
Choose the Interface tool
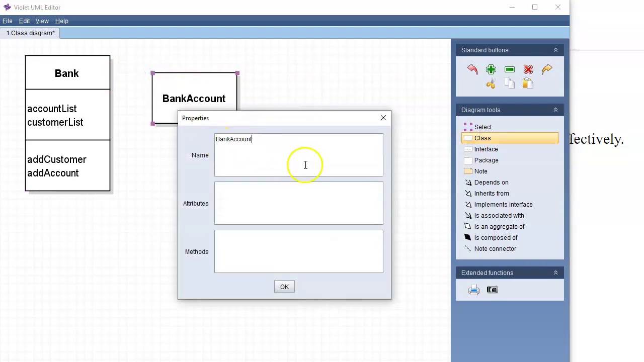click(510, 149)
